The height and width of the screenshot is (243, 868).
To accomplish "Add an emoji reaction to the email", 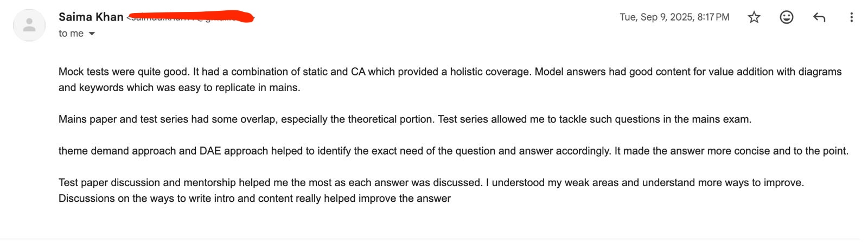I will pyautogui.click(x=786, y=17).
